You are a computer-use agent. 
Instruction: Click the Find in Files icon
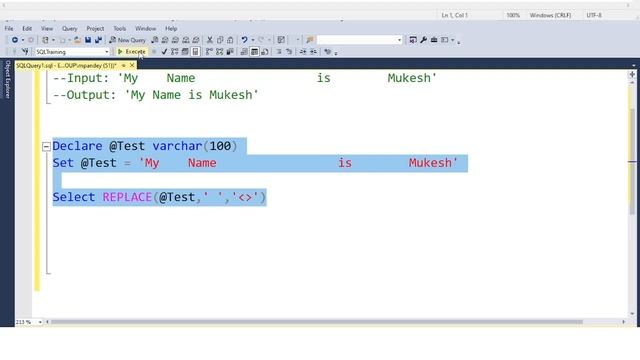[x=310, y=40]
